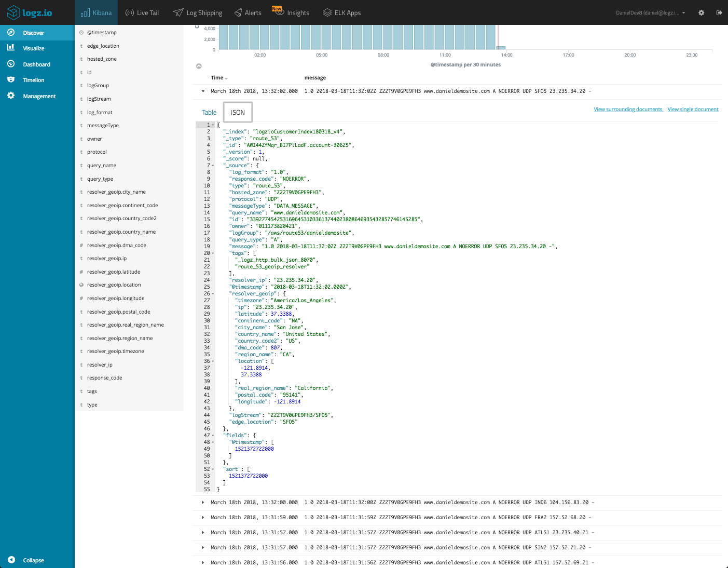Open the Timelion icon
Image resolution: width=728 pixels, height=568 pixels.
tap(11, 79)
